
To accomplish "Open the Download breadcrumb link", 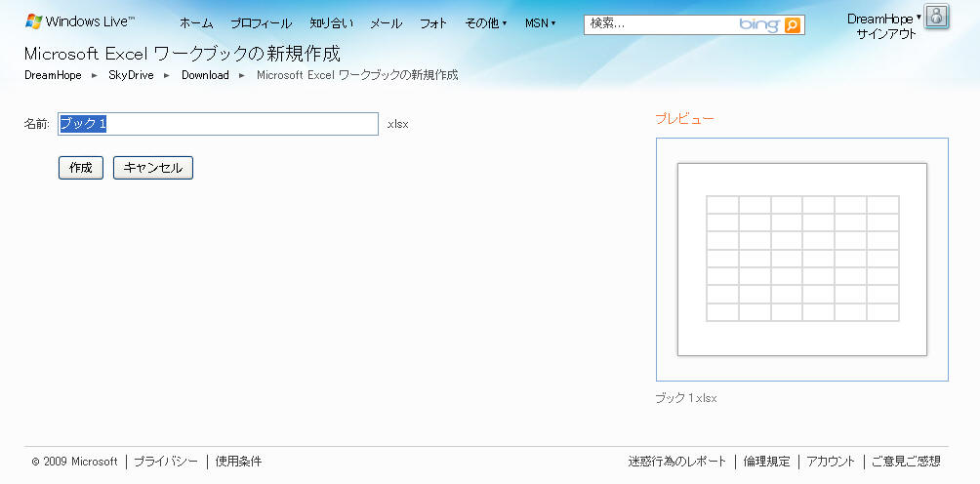I will 205,75.
